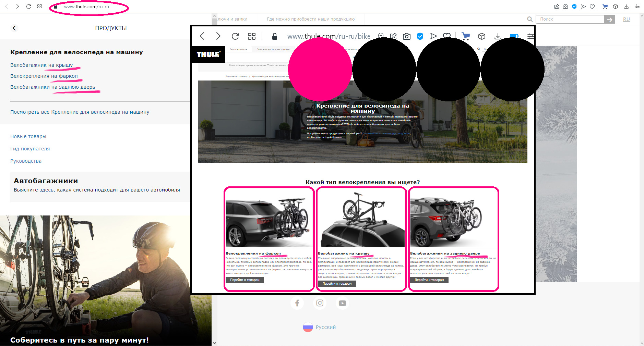Image resolution: width=644 pixels, height=346 pixels.
Task: Open the YouTube icon in the footer
Action: [x=343, y=303]
